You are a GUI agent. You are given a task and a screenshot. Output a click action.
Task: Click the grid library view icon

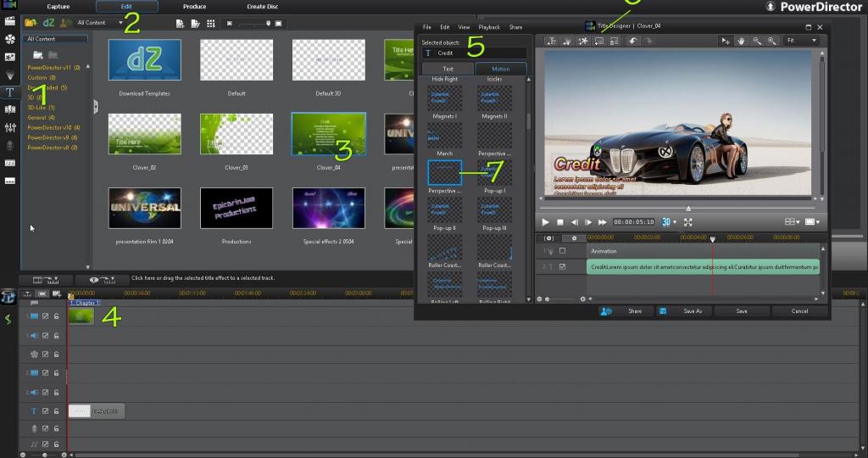(211, 23)
